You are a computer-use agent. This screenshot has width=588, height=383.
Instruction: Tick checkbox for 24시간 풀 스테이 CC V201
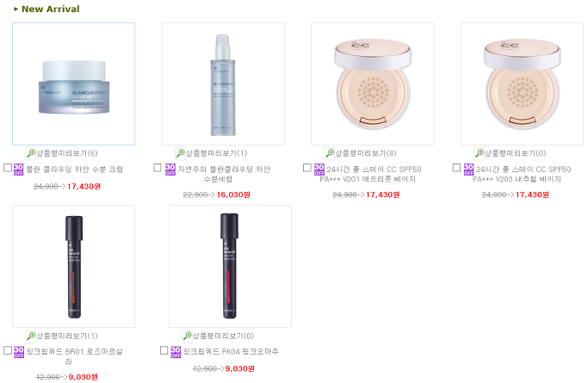click(306, 168)
